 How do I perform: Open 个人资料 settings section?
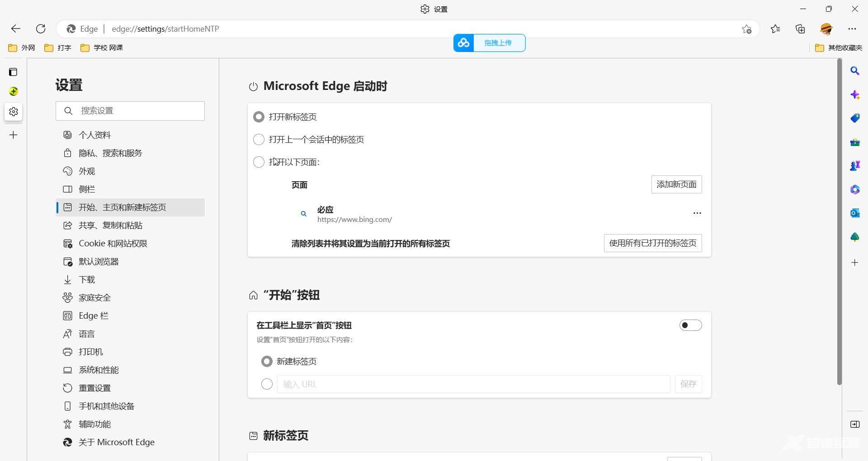(x=130, y=135)
